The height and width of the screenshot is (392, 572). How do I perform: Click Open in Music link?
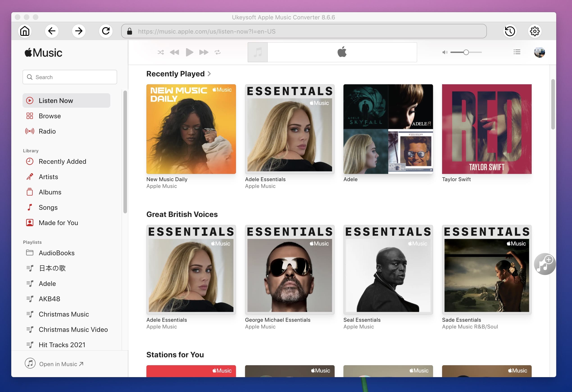[61, 364]
